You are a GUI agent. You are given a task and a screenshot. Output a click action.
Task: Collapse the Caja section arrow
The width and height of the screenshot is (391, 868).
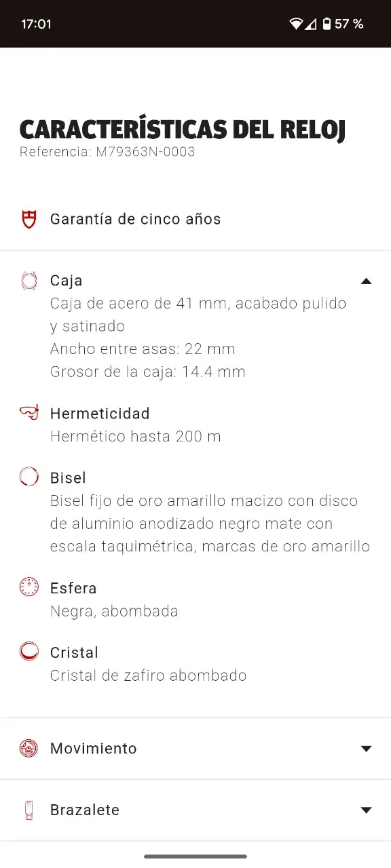(x=367, y=281)
